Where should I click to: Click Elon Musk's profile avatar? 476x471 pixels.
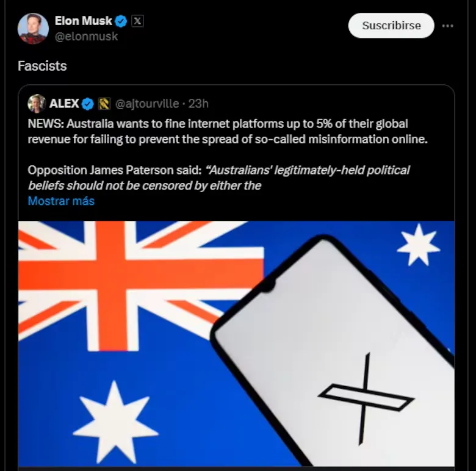(33, 28)
